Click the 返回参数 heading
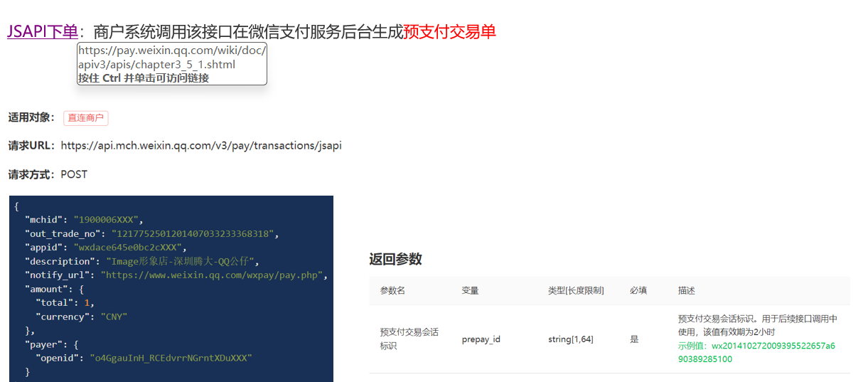The width and height of the screenshot is (868, 382). 396,259
